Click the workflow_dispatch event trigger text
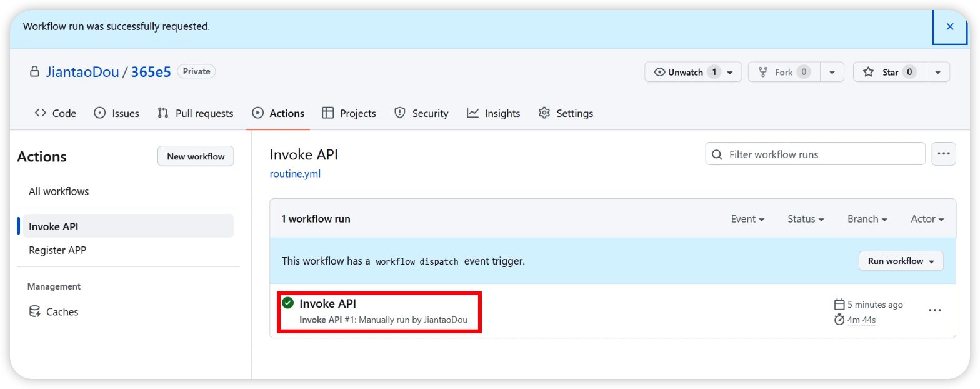Viewport: 980px width, 389px height. coord(417,261)
